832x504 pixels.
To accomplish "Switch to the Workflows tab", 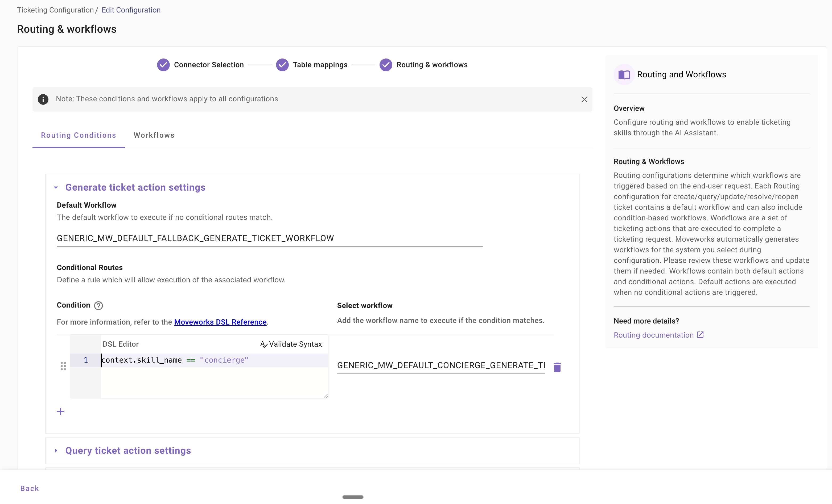I will (154, 135).
